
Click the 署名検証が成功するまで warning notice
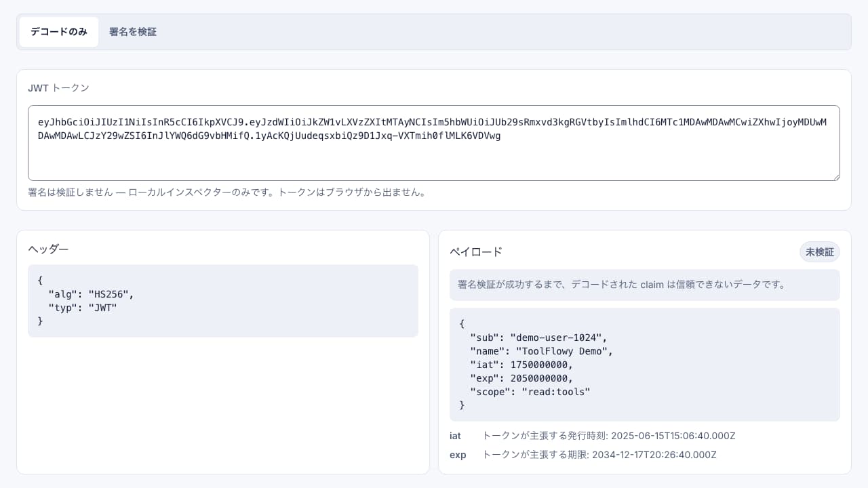tap(645, 285)
